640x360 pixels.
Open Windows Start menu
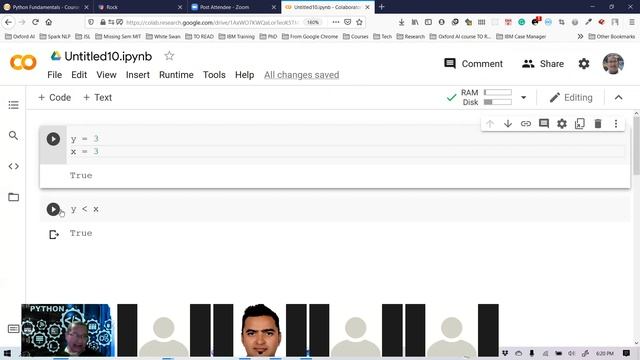tap(7, 353)
